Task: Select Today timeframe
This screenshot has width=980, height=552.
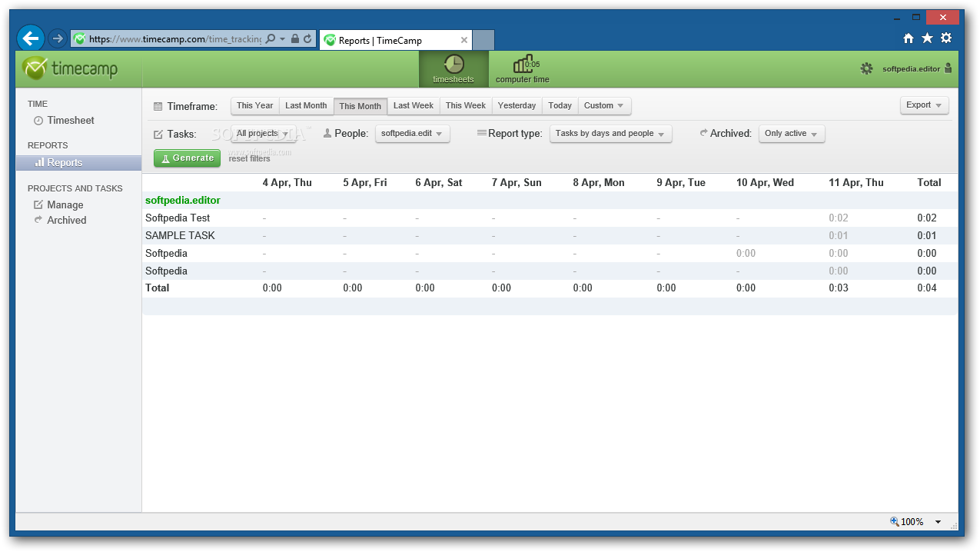Action: click(x=560, y=106)
